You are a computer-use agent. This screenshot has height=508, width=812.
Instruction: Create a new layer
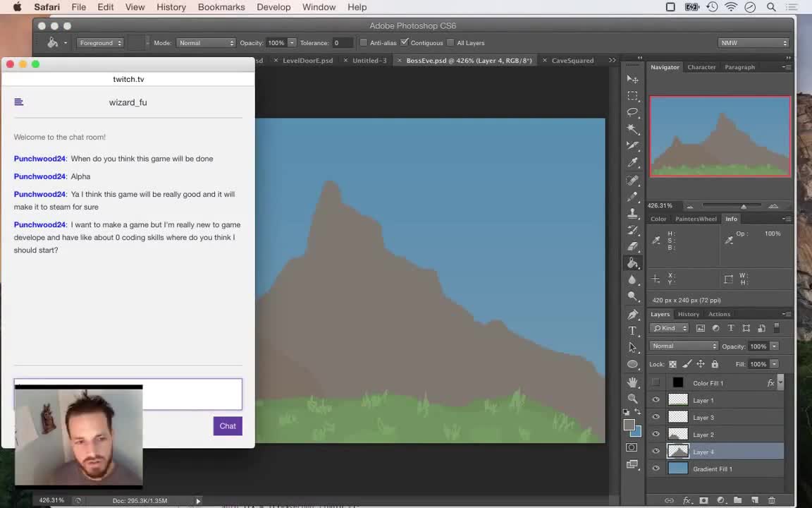(754, 500)
